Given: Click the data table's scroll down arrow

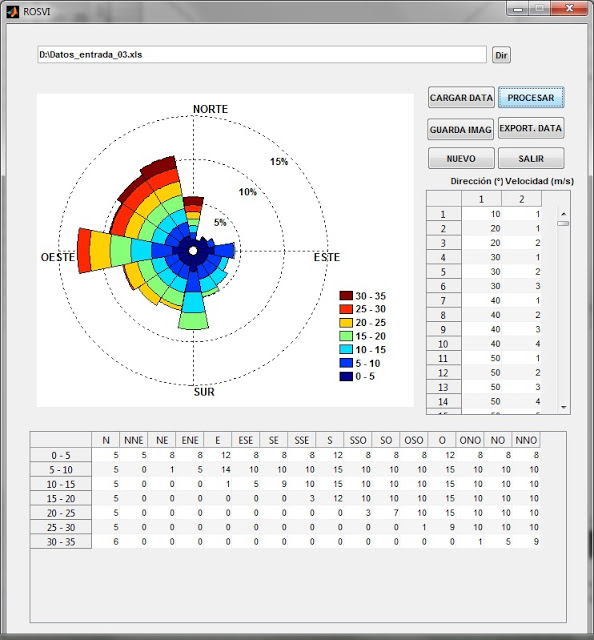Looking at the screenshot, I should pos(563,407).
